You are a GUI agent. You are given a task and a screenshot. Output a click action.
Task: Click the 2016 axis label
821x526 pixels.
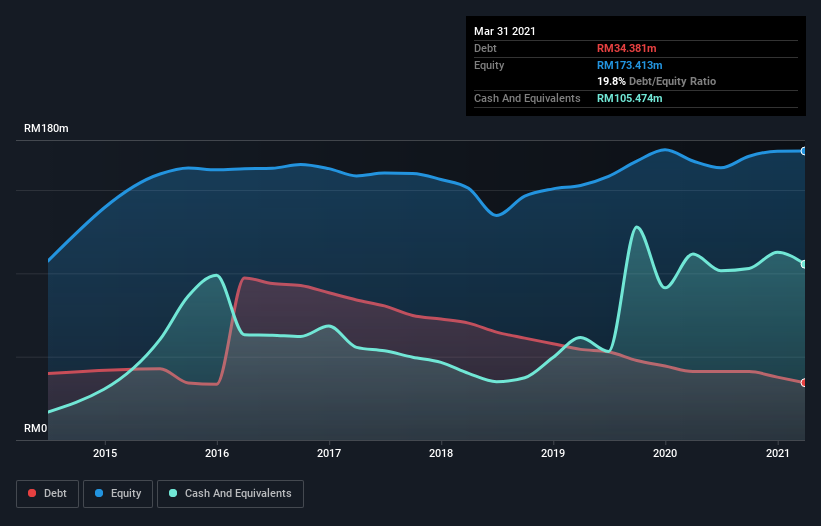(x=217, y=453)
